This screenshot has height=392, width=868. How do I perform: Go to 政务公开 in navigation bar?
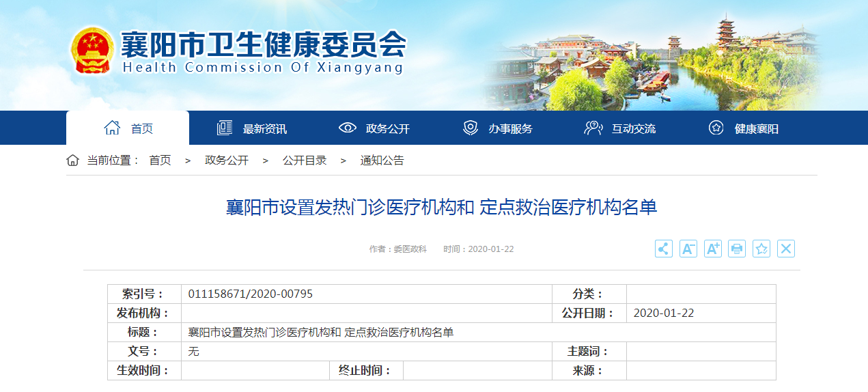pyautogui.click(x=374, y=128)
